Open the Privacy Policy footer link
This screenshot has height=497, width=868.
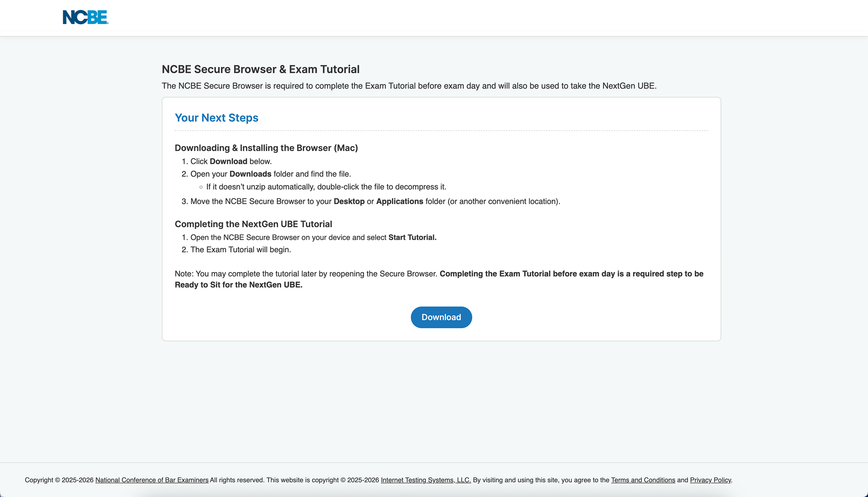pos(710,480)
